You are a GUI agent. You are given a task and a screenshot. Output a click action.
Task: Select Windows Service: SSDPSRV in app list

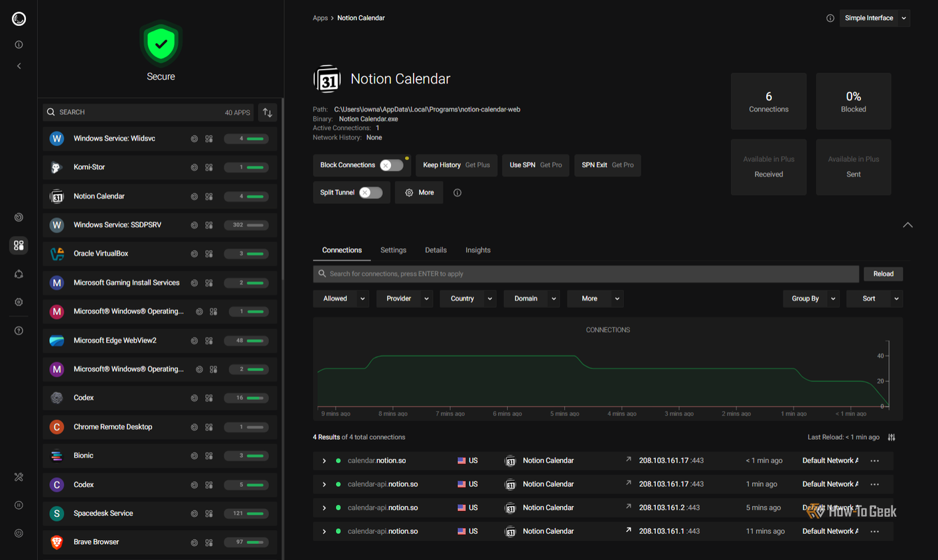click(160, 226)
